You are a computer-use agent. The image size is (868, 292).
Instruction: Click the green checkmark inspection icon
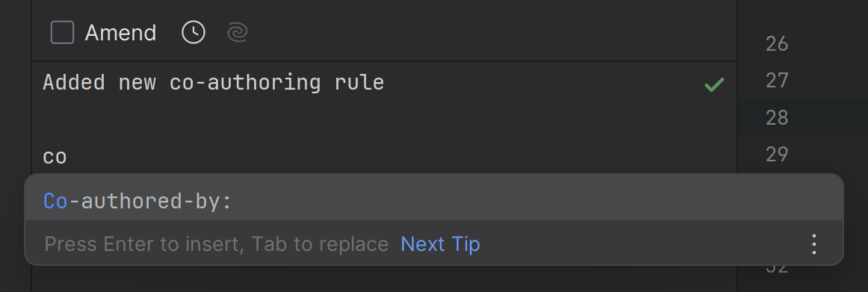(x=714, y=84)
